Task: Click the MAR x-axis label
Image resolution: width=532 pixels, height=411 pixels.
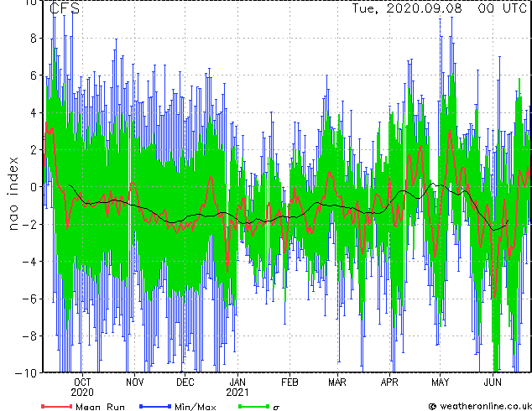Action: pos(337,382)
